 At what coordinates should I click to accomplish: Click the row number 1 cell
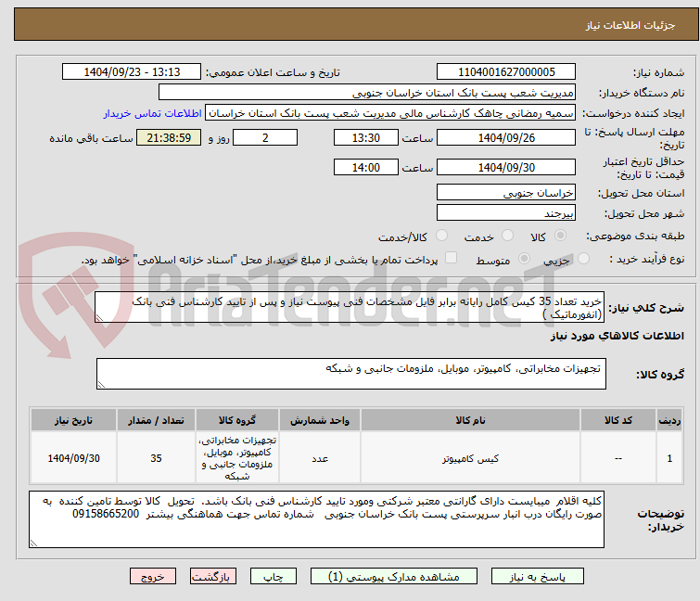(669, 458)
